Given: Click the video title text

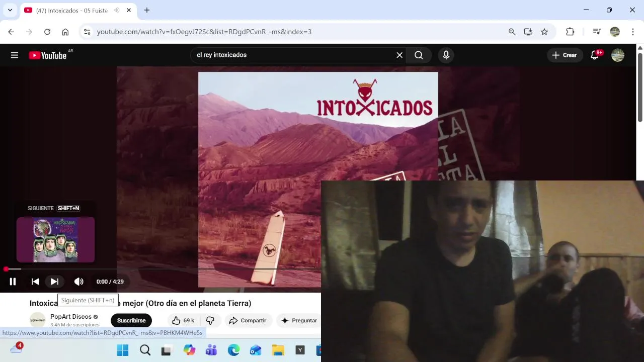Looking at the screenshot, I should [140, 303].
